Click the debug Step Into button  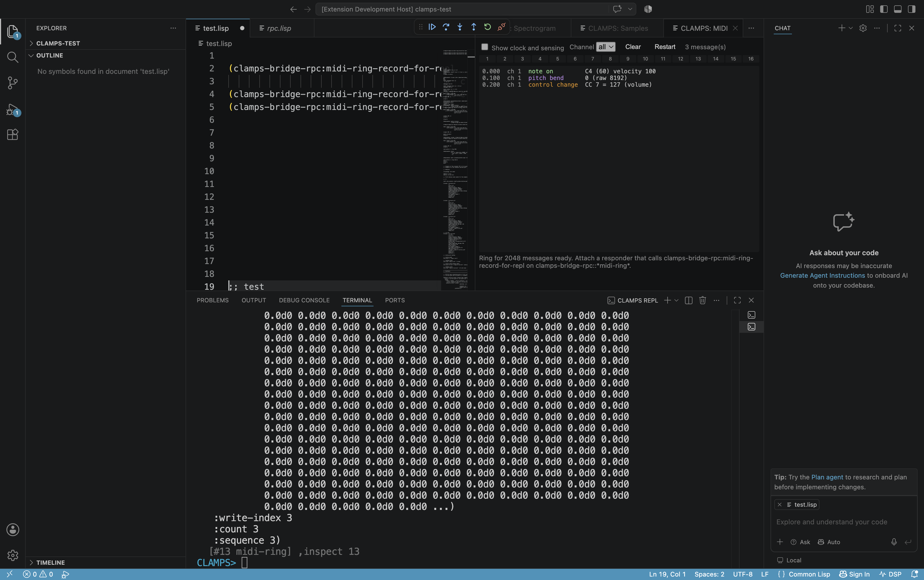(x=460, y=27)
